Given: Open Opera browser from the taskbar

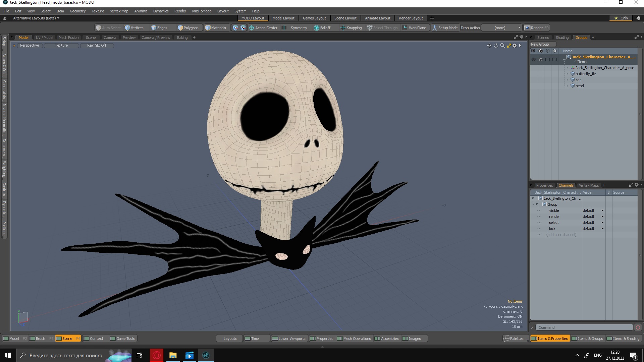Looking at the screenshot, I should pyautogui.click(x=156, y=355).
